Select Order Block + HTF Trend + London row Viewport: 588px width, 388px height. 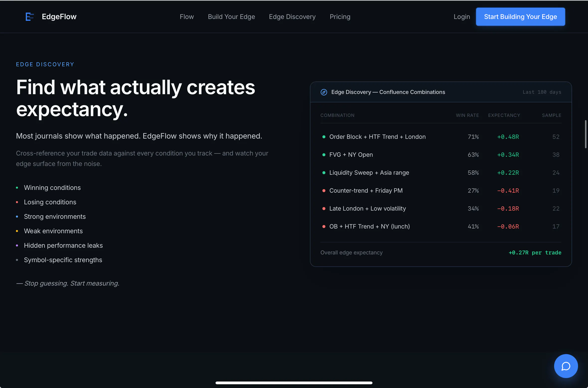tap(441, 137)
